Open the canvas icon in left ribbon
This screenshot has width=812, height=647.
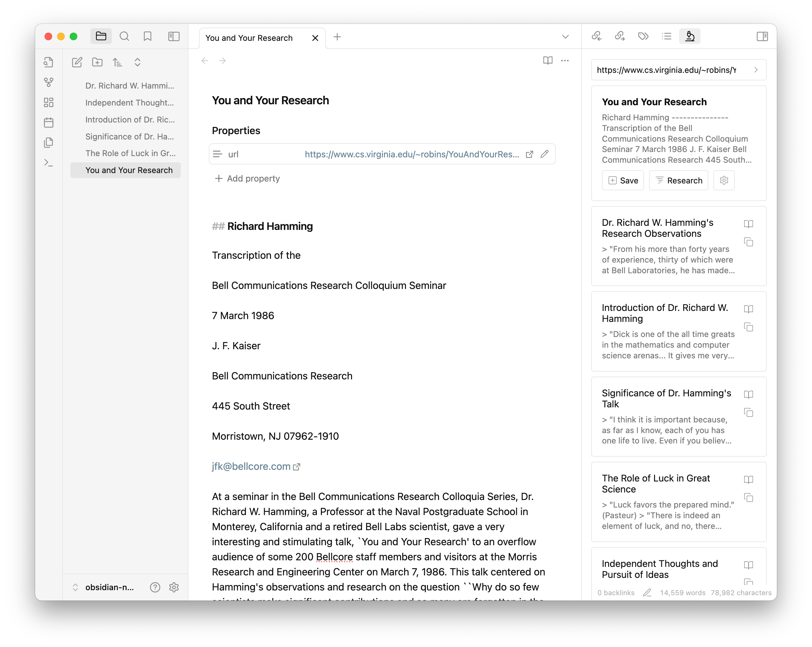[49, 102]
